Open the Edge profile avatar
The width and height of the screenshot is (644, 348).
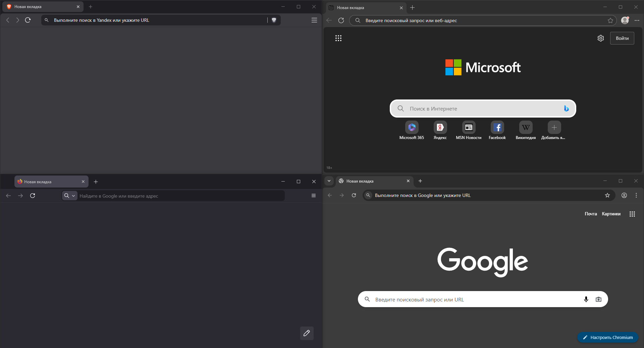[625, 20]
